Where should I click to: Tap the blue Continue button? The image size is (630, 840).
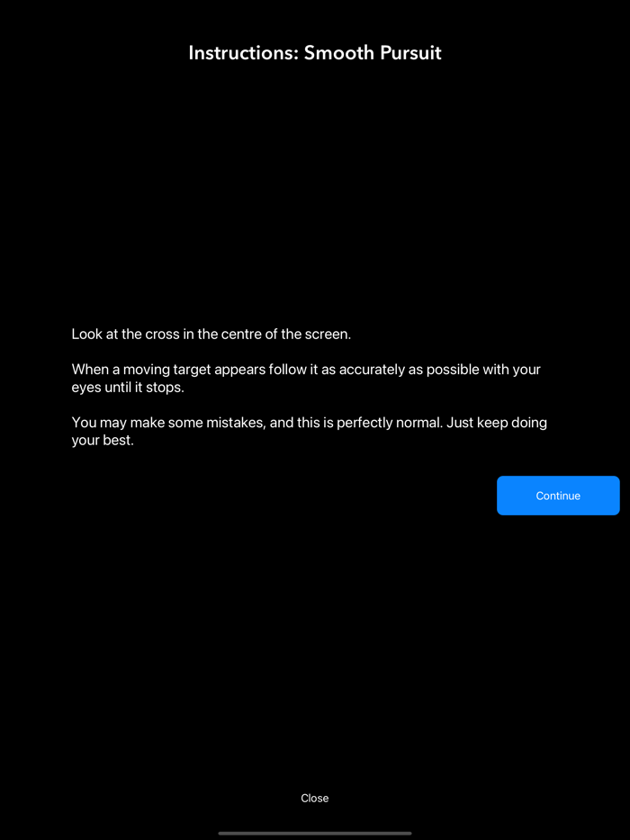[558, 496]
